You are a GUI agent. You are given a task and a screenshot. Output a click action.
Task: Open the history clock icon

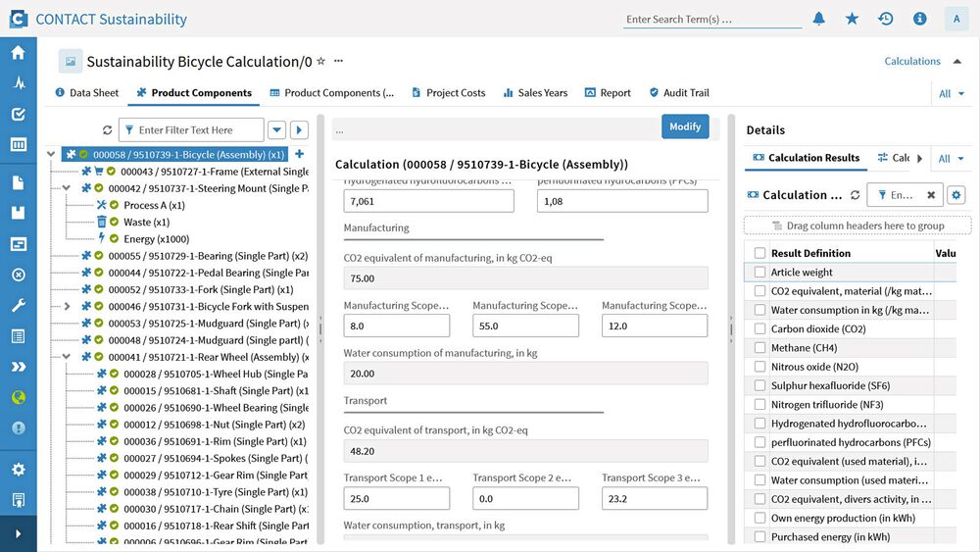885,19
